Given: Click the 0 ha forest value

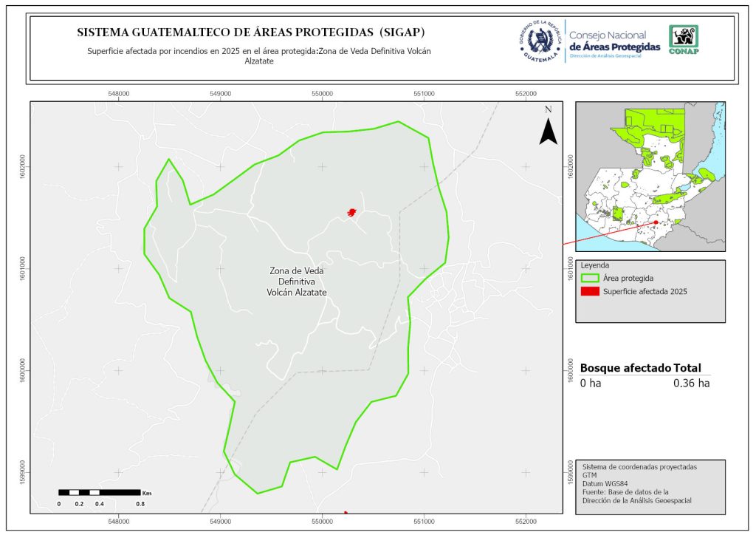Looking at the screenshot, I should (x=592, y=384).
